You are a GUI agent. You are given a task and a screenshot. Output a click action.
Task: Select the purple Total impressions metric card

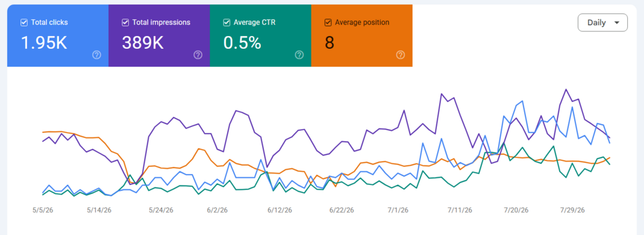[x=159, y=35]
